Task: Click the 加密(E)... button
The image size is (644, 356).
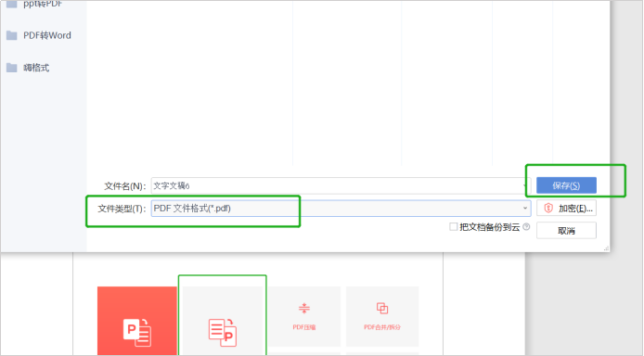Action: coord(566,209)
